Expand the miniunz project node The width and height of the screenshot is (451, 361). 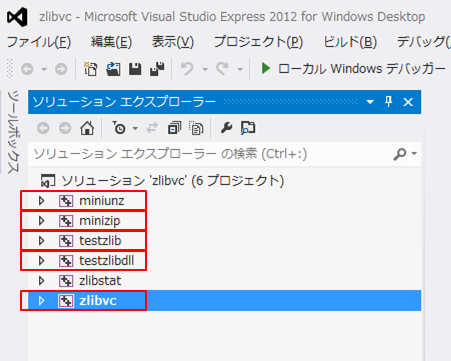tap(41, 201)
